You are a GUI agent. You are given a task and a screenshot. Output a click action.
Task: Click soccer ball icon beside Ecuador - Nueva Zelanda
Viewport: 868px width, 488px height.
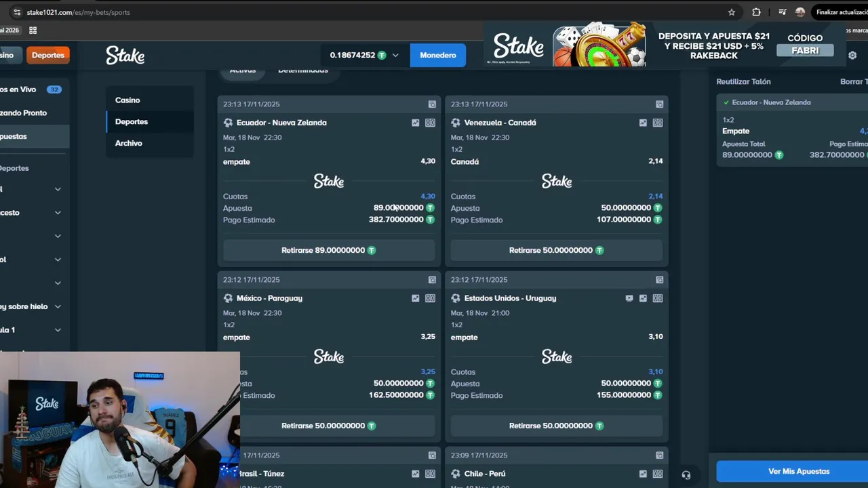(x=228, y=123)
